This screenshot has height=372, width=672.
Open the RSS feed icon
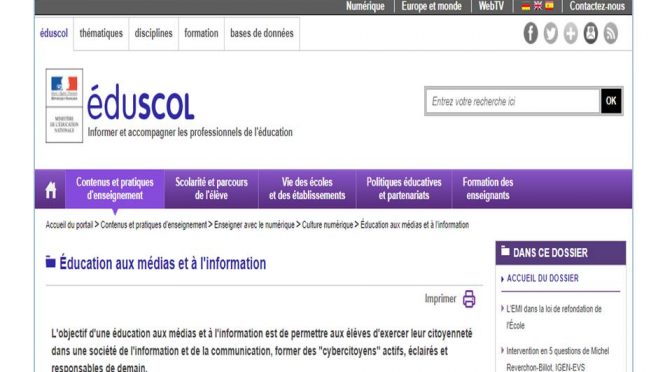[611, 33]
